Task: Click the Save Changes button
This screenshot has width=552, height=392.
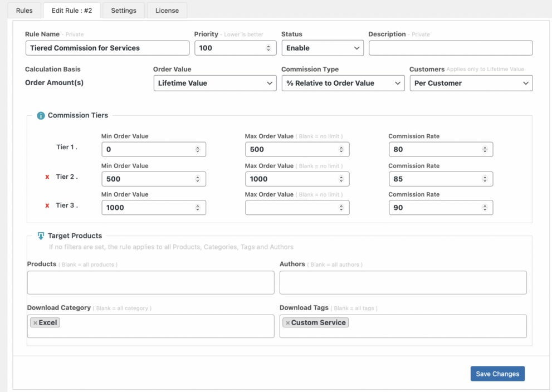Action: coord(497,374)
